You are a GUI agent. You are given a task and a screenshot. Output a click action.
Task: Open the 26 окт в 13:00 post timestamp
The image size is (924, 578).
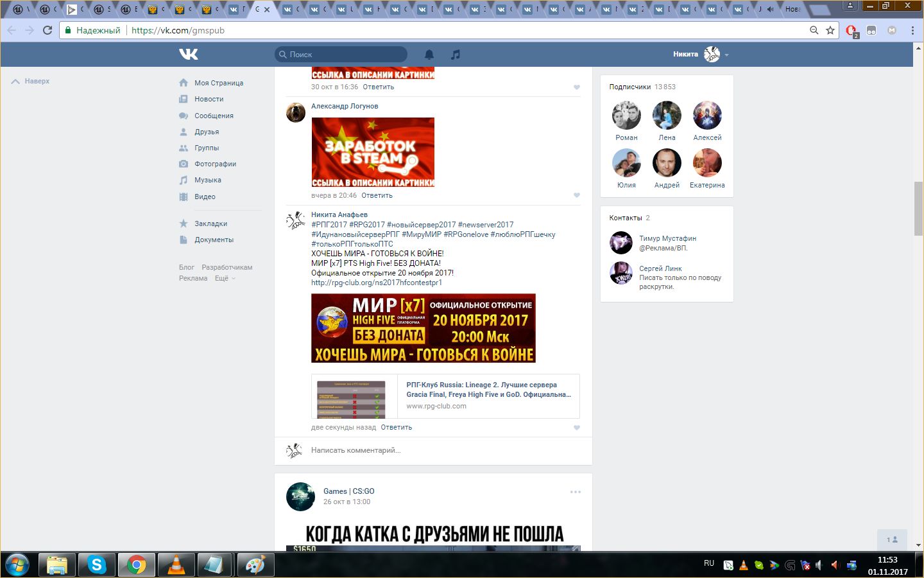pos(346,502)
